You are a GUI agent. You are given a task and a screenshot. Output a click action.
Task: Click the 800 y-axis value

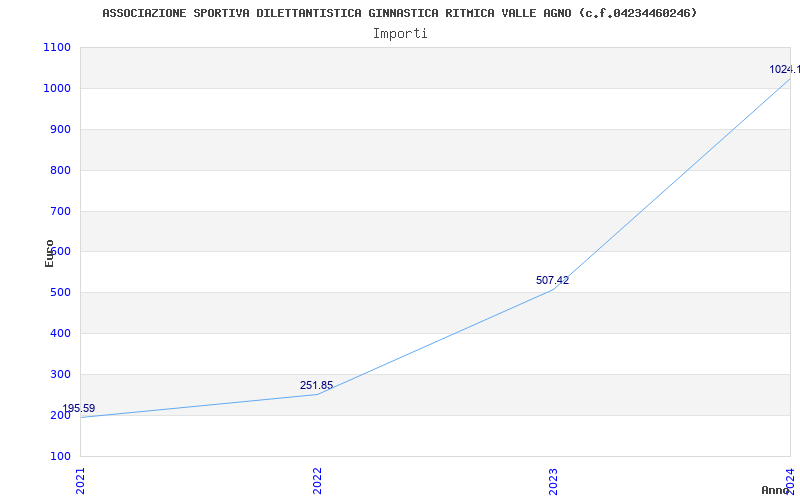60,170
